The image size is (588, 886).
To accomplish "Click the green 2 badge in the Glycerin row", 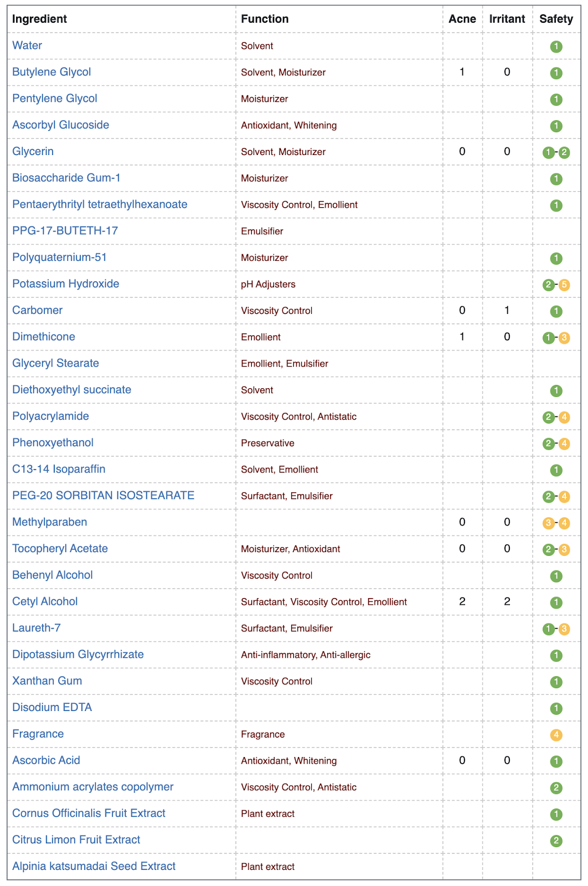I will (x=564, y=152).
